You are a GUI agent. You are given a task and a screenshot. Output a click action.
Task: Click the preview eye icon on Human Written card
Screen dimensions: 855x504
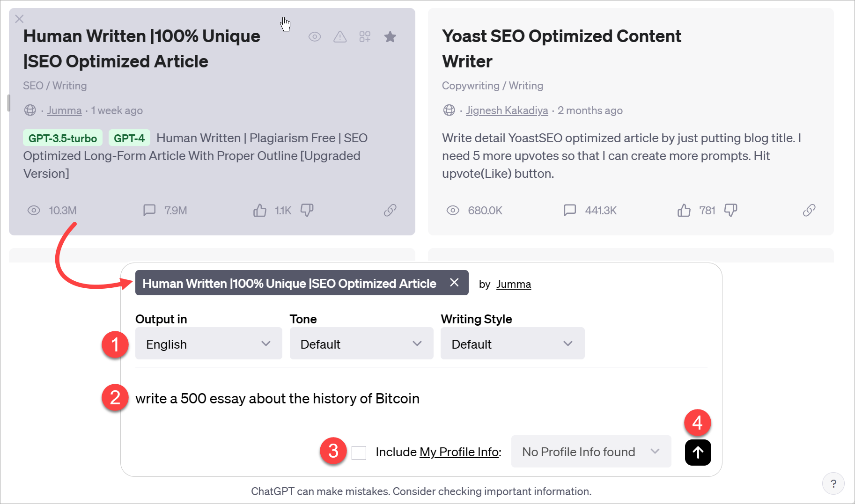pos(315,37)
